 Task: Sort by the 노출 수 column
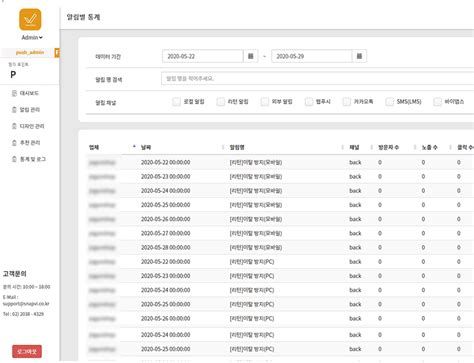point(429,147)
